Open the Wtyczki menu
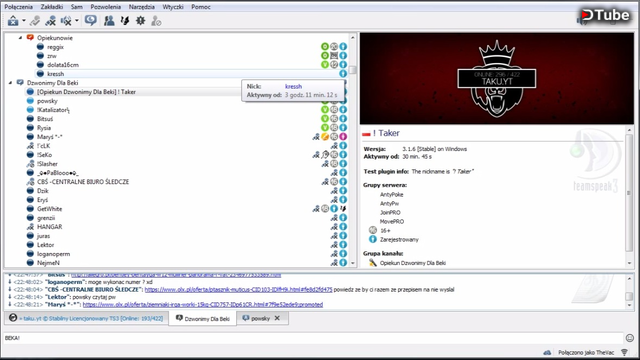The width and height of the screenshot is (640, 360). (x=173, y=7)
